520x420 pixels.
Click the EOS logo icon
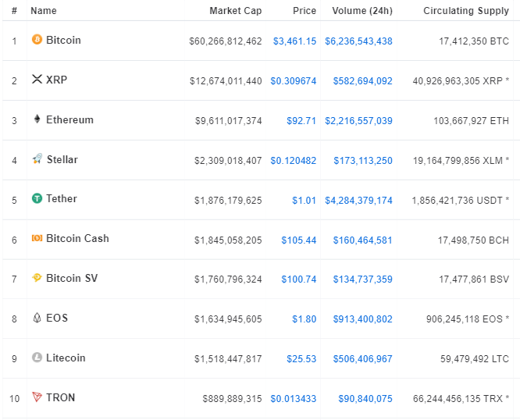37,319
